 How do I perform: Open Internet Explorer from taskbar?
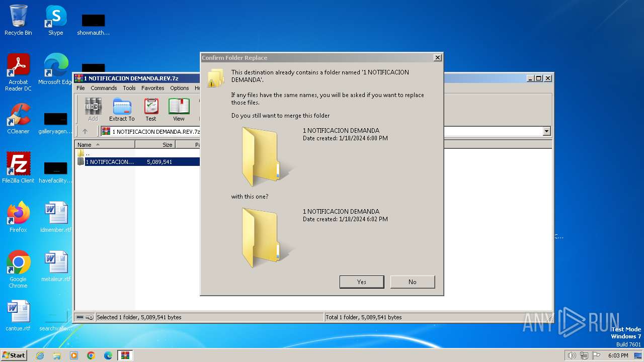click(x=40, y=355)
